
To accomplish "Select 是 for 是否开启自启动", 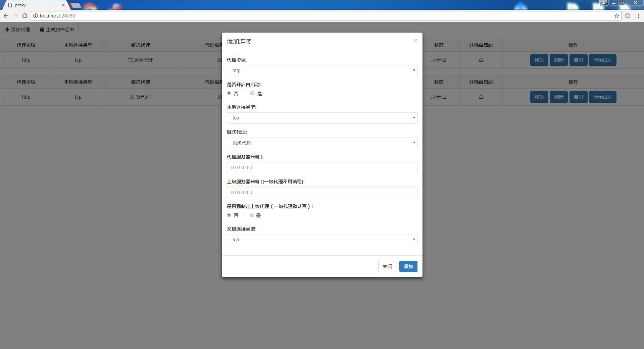I will coord(252,93).
